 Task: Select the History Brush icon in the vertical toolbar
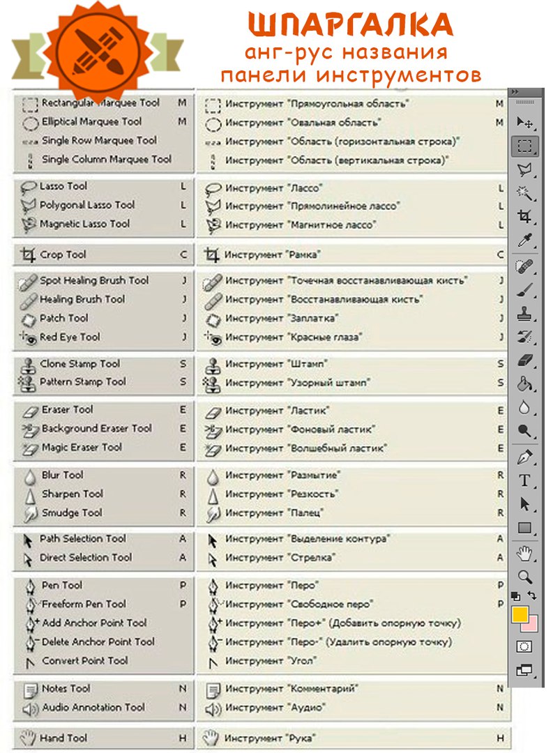[x=525, y=337]
